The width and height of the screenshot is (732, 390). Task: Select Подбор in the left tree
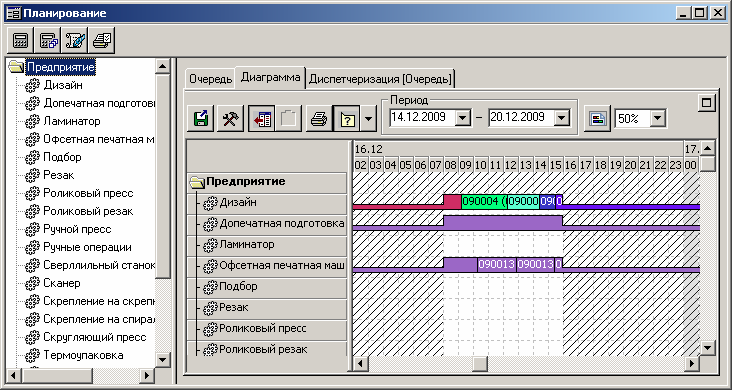point(62,157)
